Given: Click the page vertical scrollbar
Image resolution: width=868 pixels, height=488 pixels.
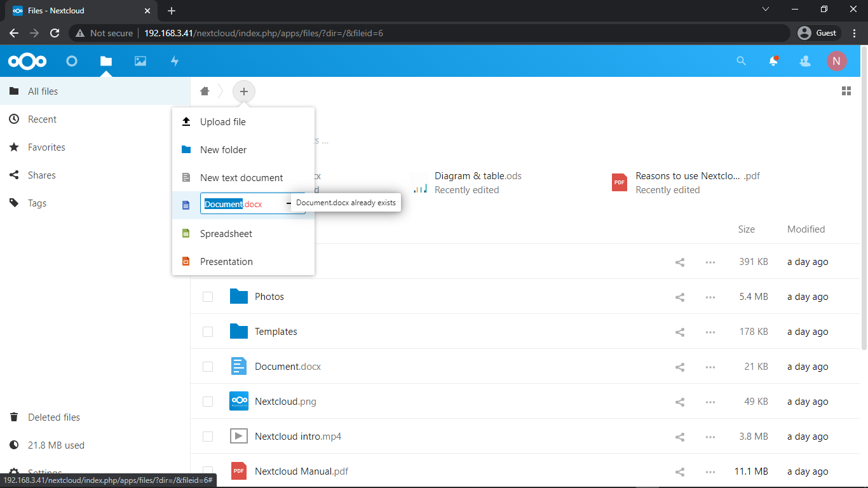Looking at the screenshot, I should (864, 197).
